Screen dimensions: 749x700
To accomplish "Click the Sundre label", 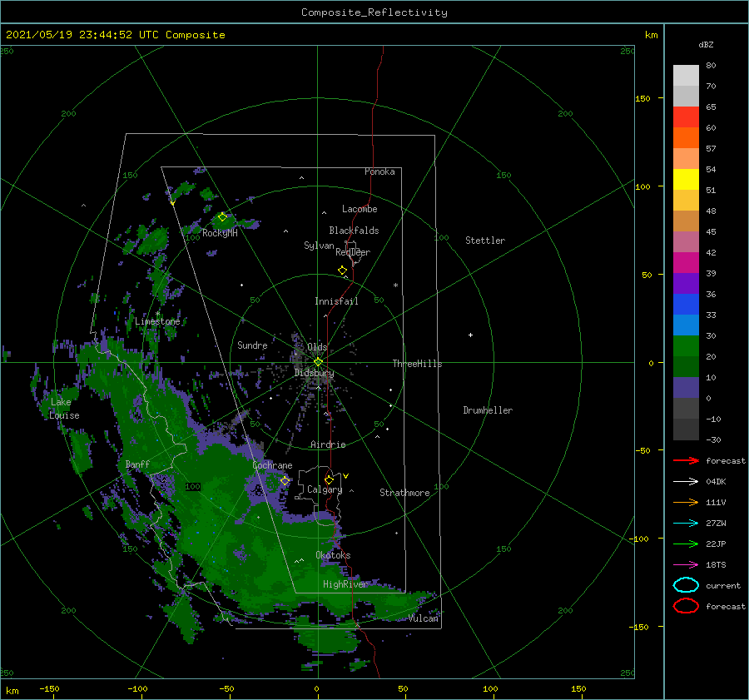I will 252,345.
